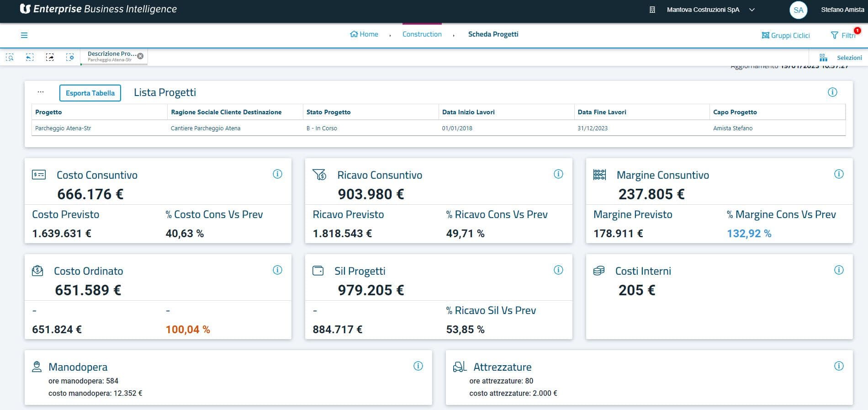Show info for Lista Progetti
The width and height of the screenshot is (868, 410).
click(x=832, y=92)
